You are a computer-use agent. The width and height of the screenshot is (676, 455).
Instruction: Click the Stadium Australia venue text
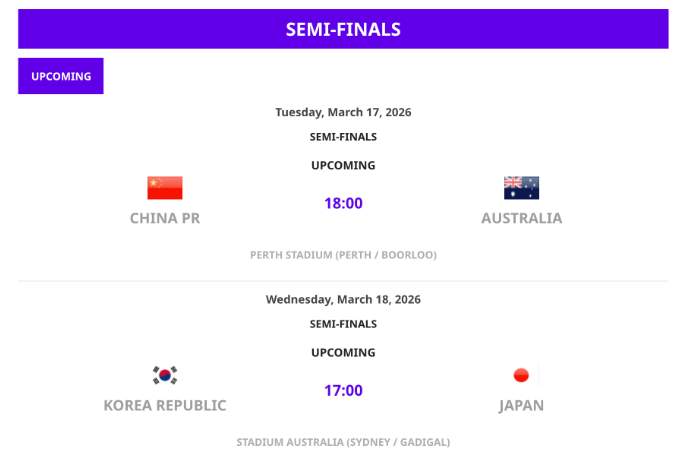343,442
